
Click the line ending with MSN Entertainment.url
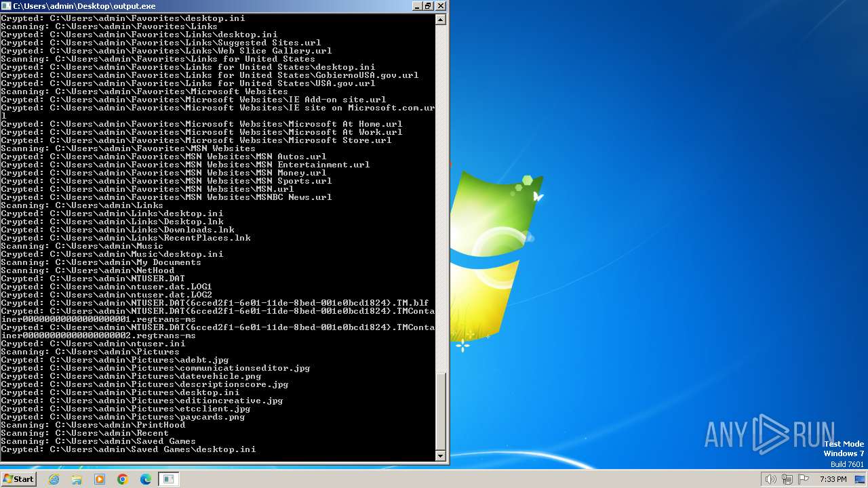[185, 165]
